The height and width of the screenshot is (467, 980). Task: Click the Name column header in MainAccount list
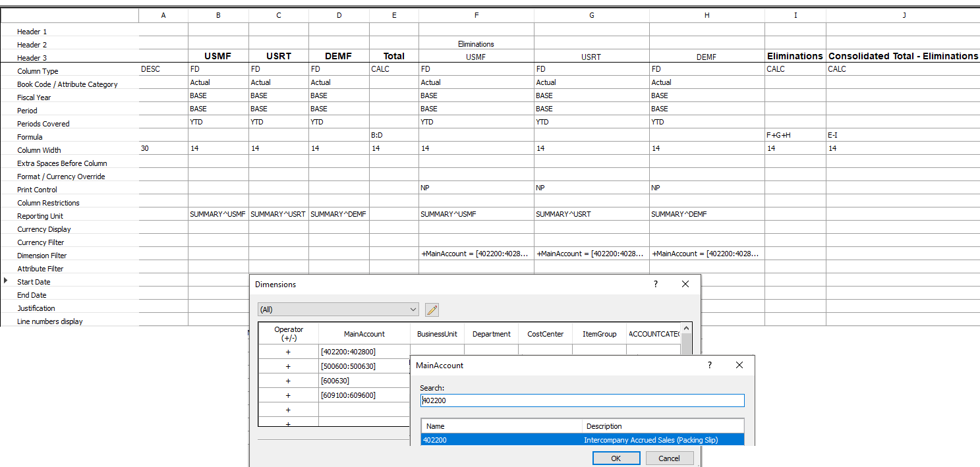(502, 426)
